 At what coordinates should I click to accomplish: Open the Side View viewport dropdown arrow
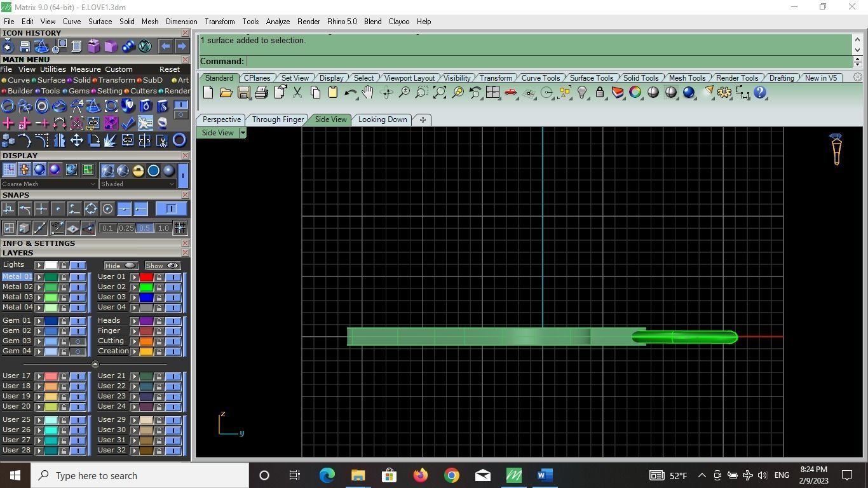[243, 133]
